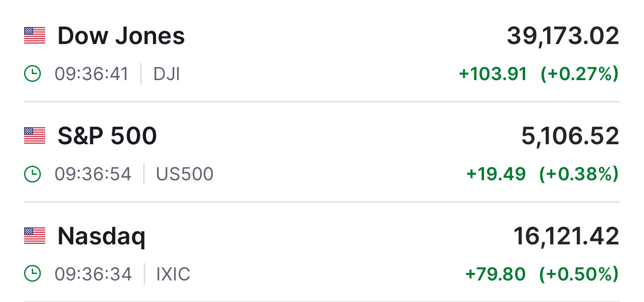Click the clock icon in the S&P 500 row
644x302 pixels.
[33, 174]
